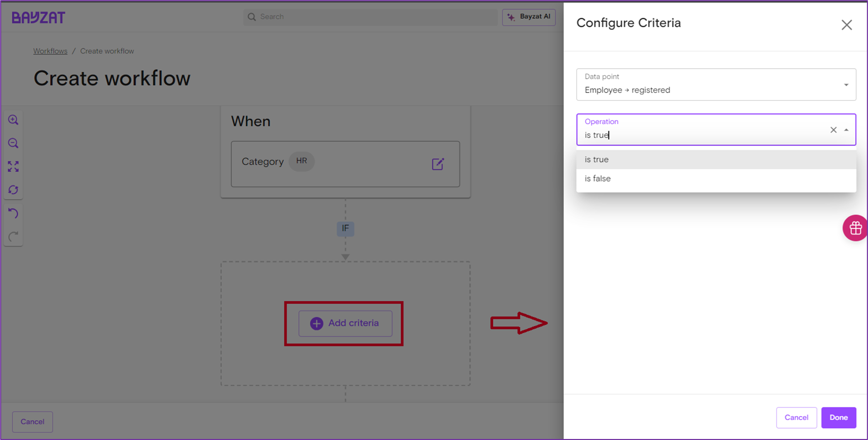Click the refresh canvas icon
This screenshot has height=440, width=868.
[x=13, y=190]
